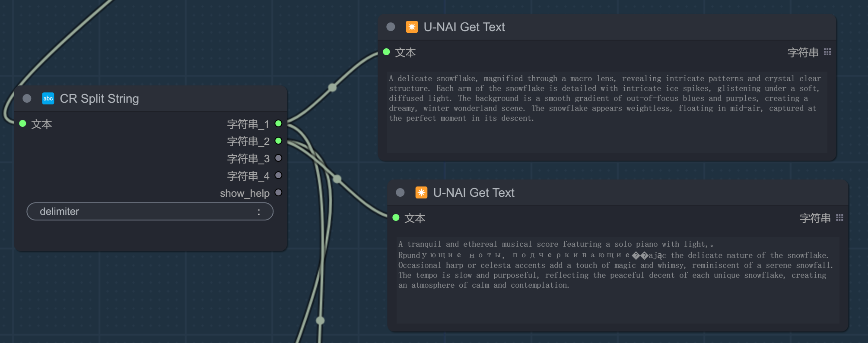
Task: Click the orange icon of lower U-NAI Get Text
Action: (421, 192)
